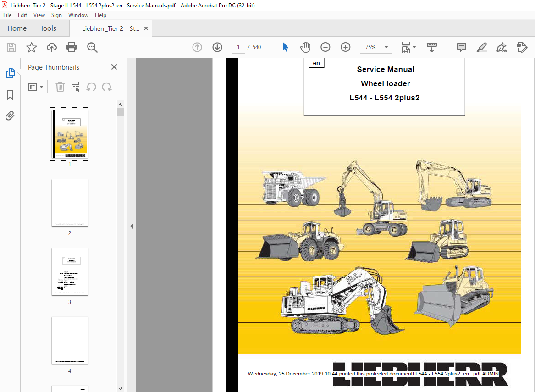Zoom out with minus button

pyautogui.click(x=325, y=47)
